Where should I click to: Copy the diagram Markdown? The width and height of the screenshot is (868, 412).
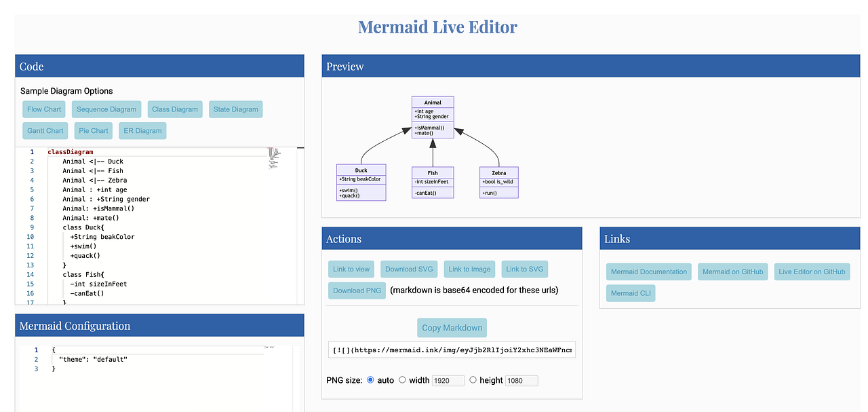click(x=452, y=327)
